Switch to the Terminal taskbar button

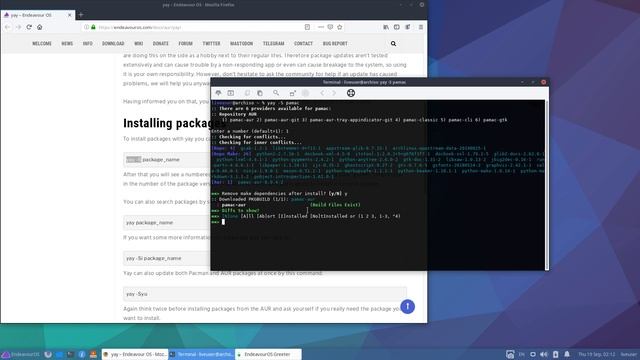[202, 354]
